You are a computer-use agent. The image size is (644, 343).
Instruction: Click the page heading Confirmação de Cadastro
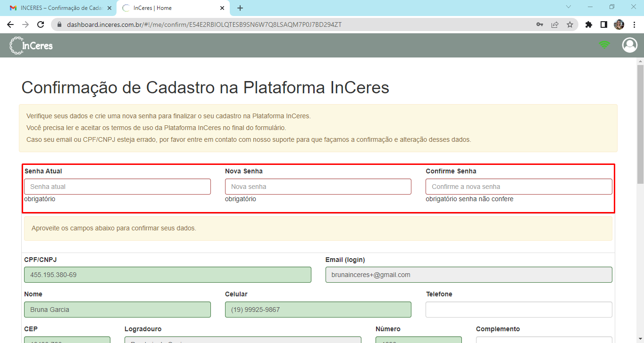(x=205, y=88)
